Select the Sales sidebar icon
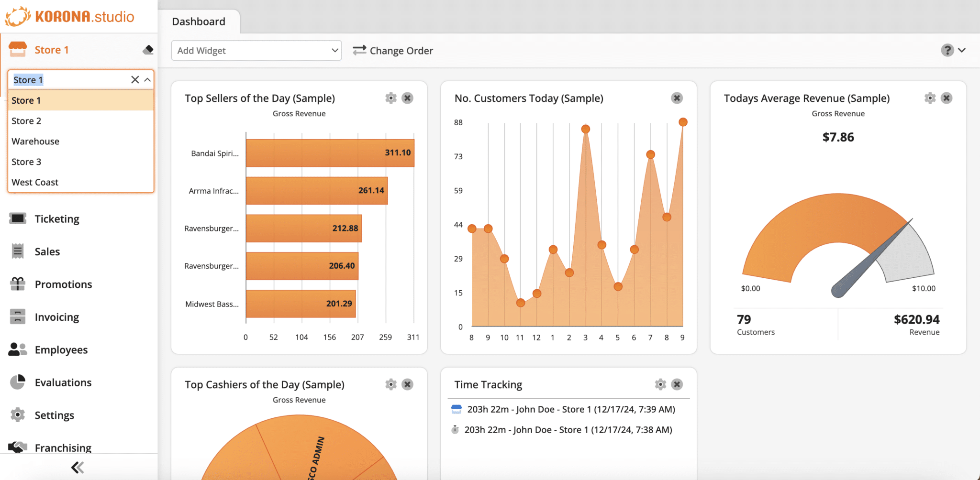 [x=17, y=251]
